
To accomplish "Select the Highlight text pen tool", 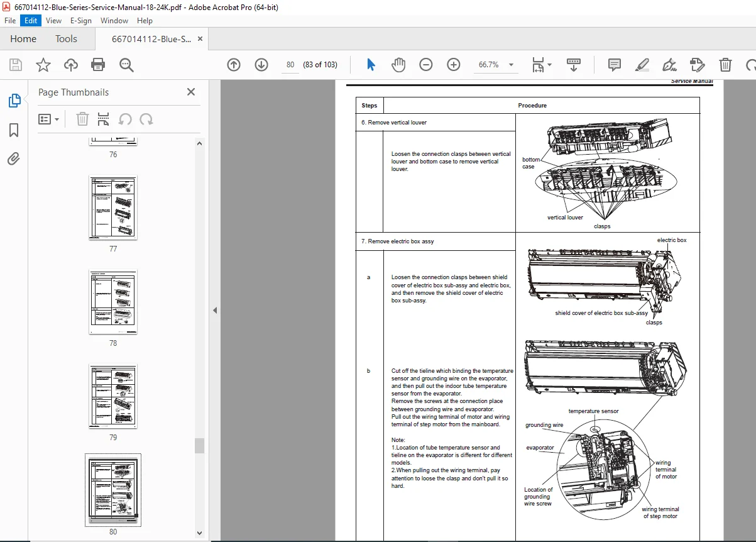I will point(642,64).
